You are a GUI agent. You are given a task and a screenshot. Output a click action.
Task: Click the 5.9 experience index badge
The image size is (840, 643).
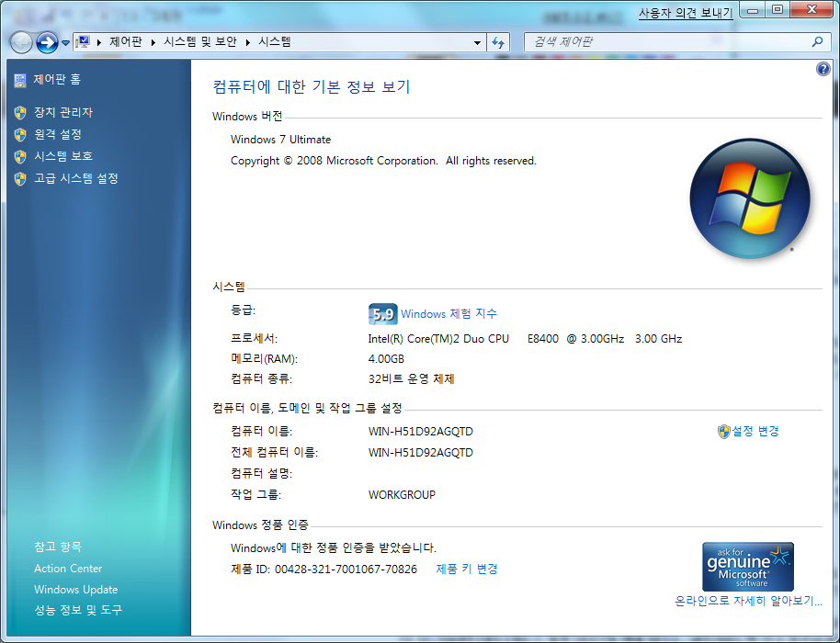point(382,314)
